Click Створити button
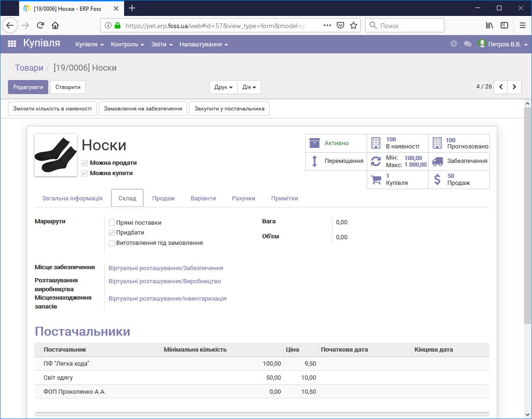Screen dimensions: 532x419 (68, 87)
